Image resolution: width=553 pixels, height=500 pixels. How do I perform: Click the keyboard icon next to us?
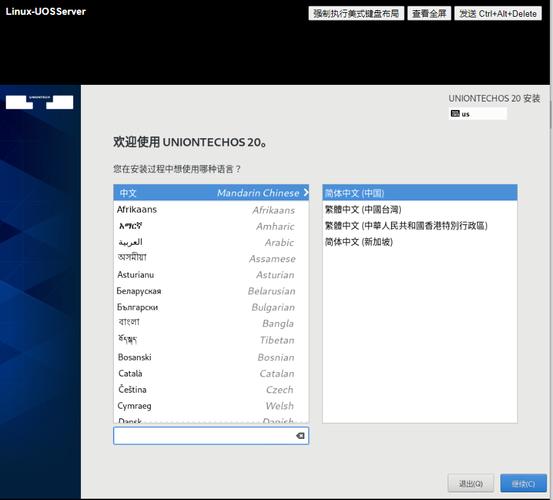tap(455, 114)
